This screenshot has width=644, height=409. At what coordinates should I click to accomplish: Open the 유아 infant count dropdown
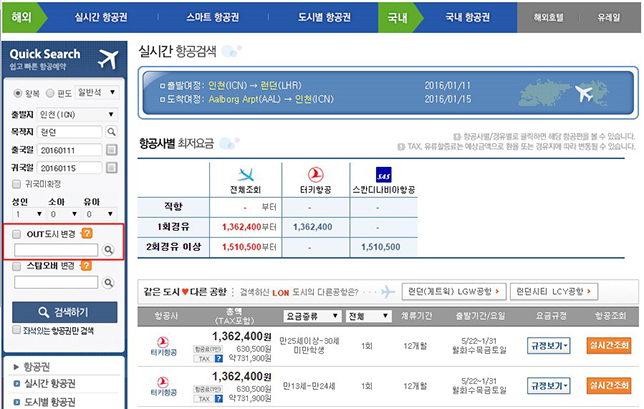(100, 214)
